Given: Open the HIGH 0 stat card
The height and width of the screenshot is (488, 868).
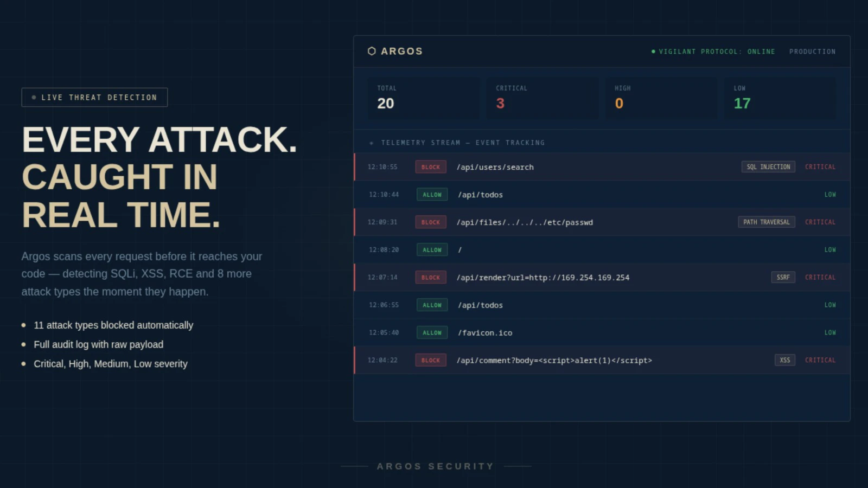Looking at the screenshot, I should point(662,98).
